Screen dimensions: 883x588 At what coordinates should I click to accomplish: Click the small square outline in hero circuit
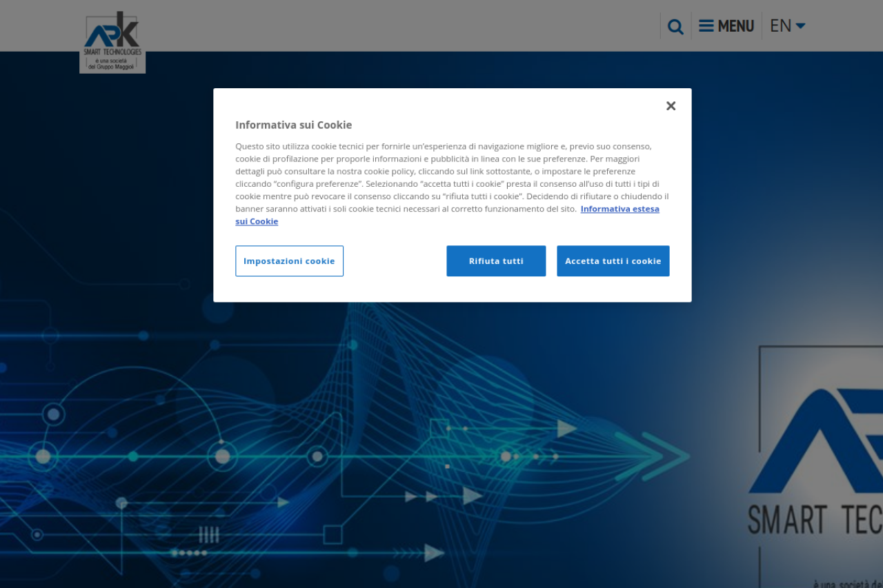click(x=333, y=534)
